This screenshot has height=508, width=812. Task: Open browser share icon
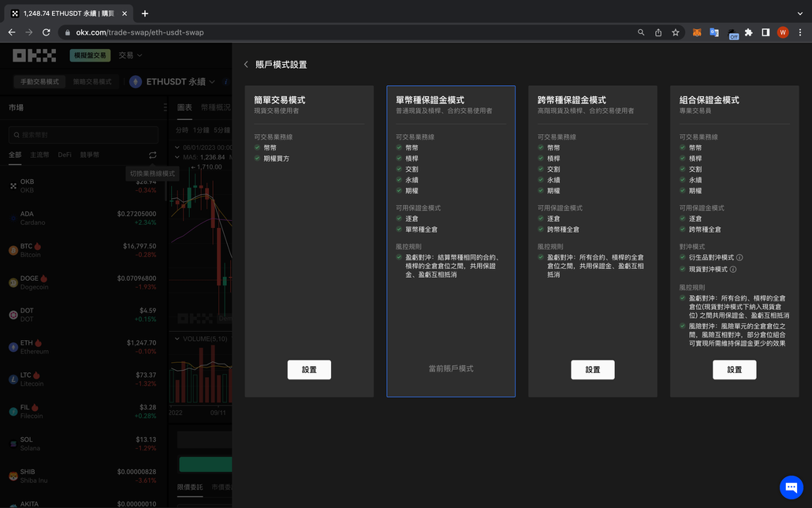click(658, 32)
